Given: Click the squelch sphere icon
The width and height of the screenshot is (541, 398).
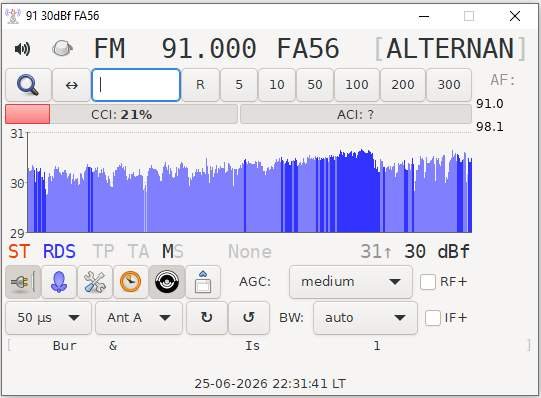Looking at the screenshot, I should coord(62,49).
